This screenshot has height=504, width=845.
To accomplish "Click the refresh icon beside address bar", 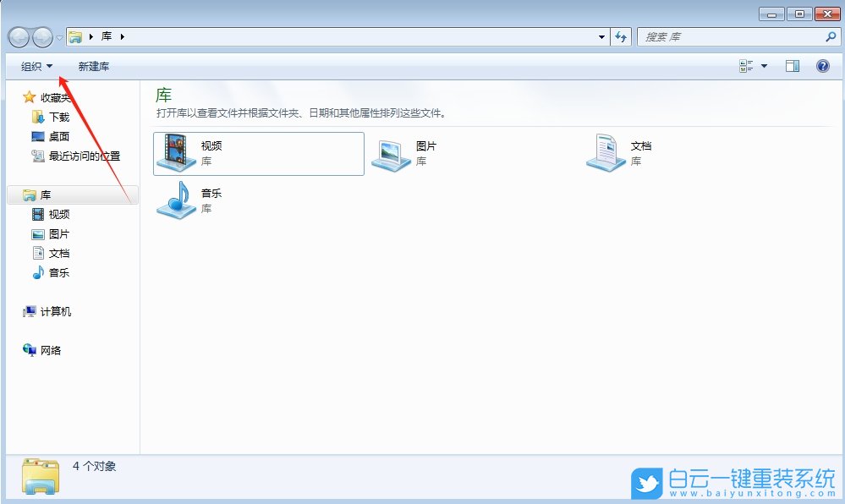I will click(x=621, y=36).
